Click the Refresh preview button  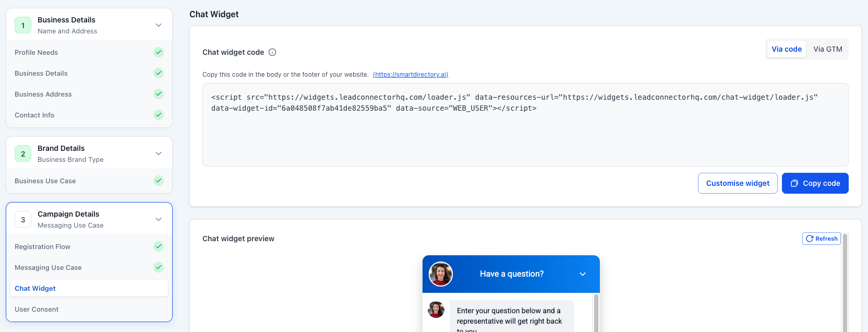tap(822, 239)
